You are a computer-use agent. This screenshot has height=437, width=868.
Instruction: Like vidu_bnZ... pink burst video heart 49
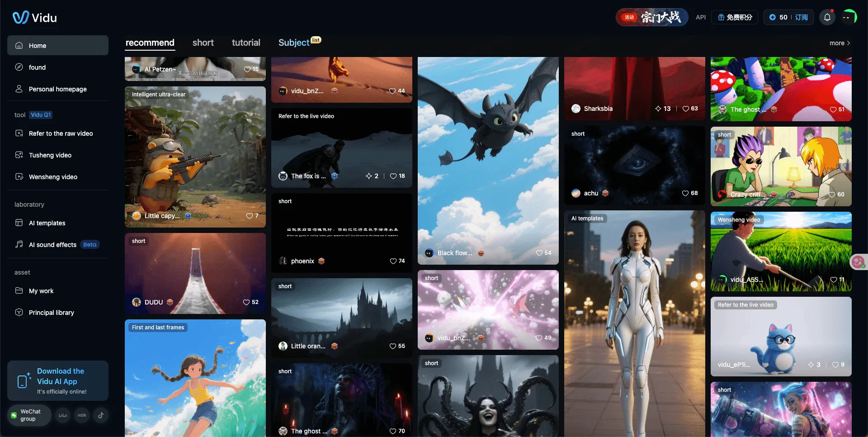pyautogui.click(x=539, y=338)
